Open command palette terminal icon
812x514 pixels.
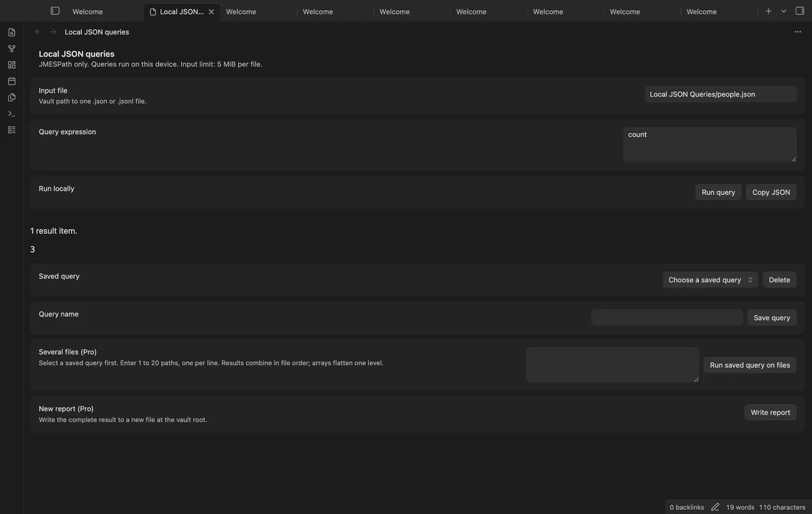point(12,114)
